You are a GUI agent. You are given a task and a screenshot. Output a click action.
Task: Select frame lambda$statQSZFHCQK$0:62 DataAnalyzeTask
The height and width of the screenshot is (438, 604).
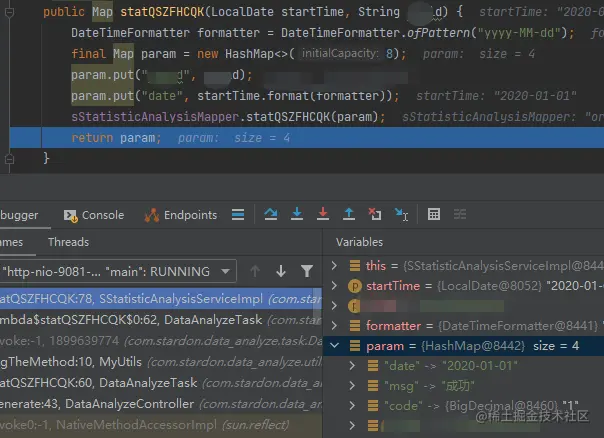tap(161, 320)
